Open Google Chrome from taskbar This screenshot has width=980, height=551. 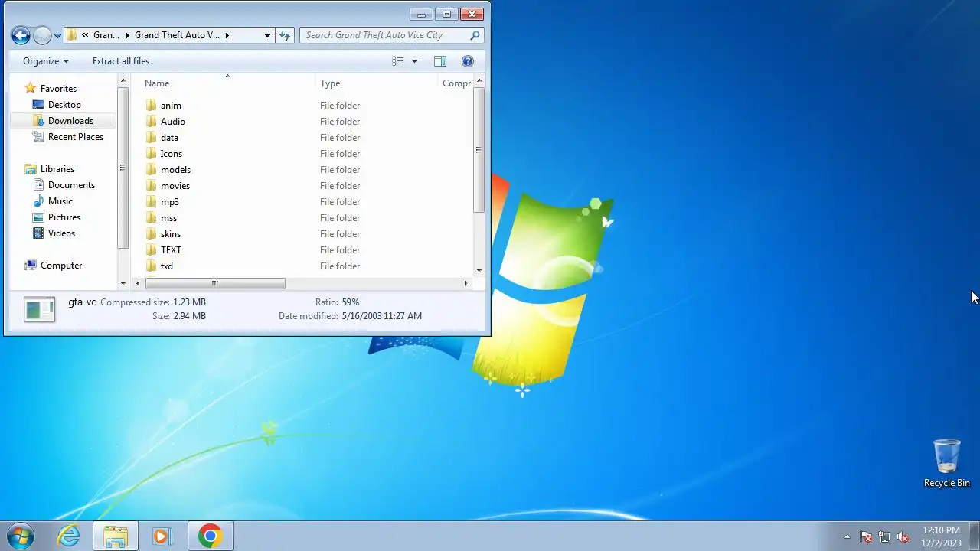tap(210, 536)
